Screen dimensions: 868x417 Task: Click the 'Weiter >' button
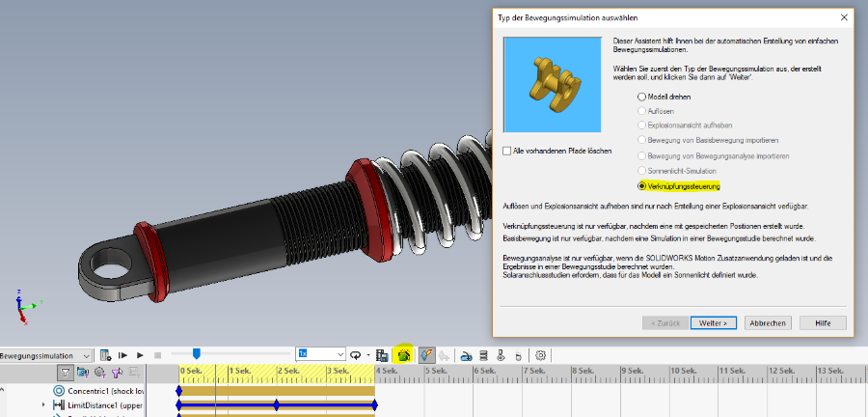713,322
